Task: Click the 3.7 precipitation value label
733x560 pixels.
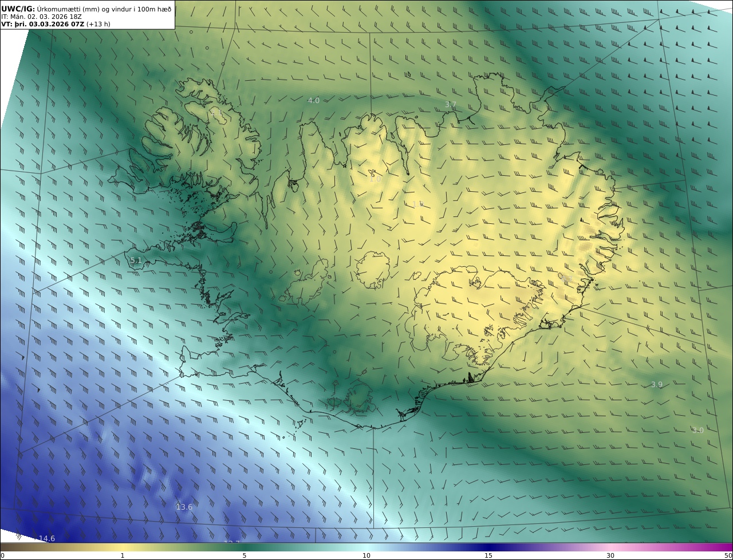Action: (451, 104)
